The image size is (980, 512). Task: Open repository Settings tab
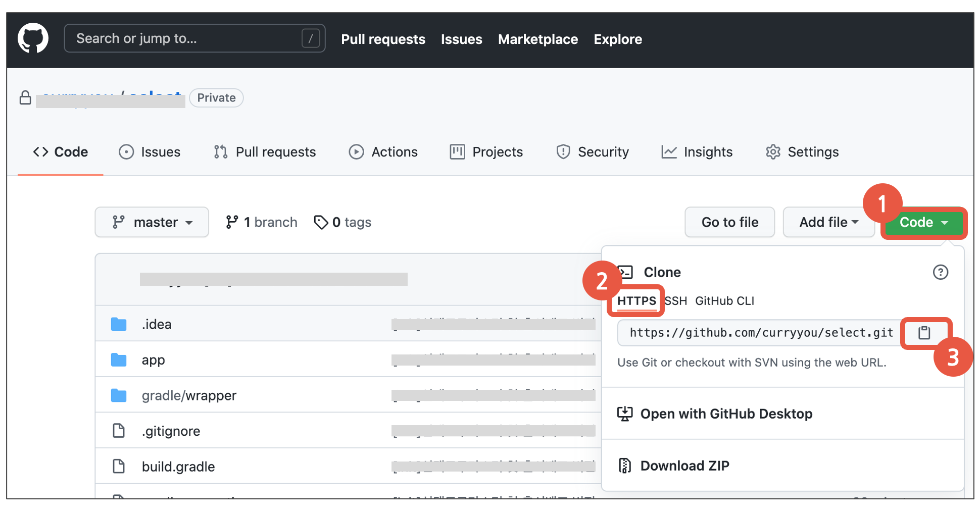tap(802, 152)
